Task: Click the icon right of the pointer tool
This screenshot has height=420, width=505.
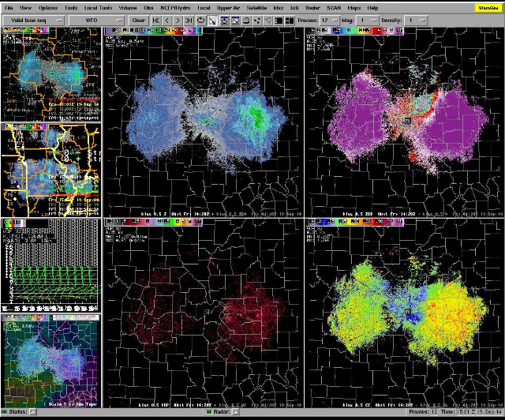Action: point(225,20)
